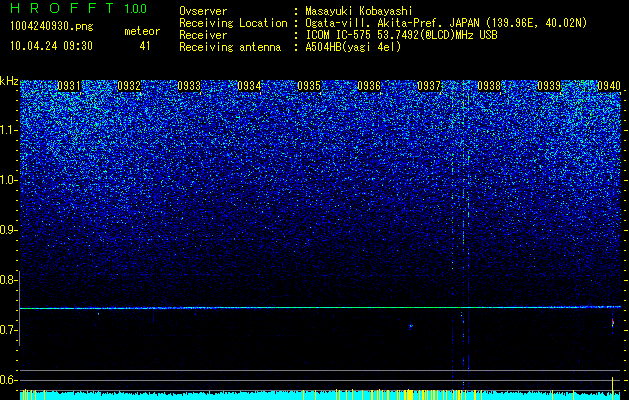Click the 0940 time marker
The image size is (629, 400).
click(609, 86)
